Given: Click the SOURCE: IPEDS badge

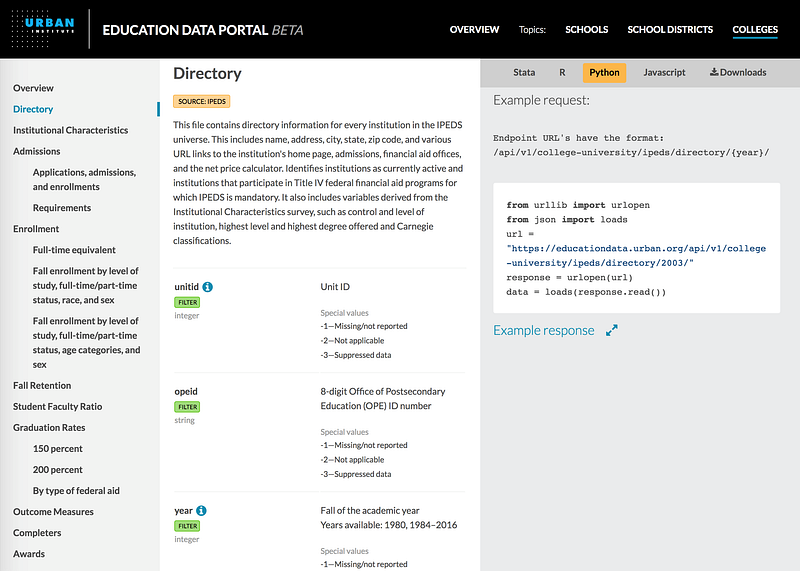Looking at the screenshot, I should (x=202, y=101).
